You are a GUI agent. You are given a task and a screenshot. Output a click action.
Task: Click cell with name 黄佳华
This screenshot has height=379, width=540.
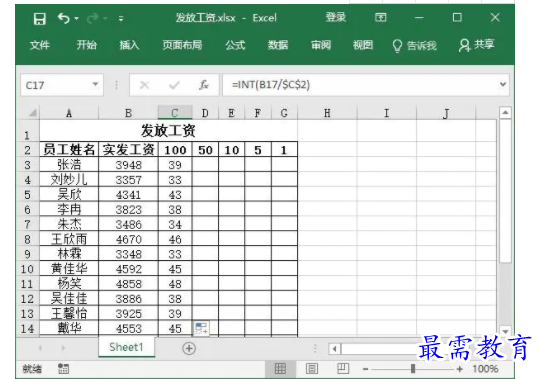(69, 269)
